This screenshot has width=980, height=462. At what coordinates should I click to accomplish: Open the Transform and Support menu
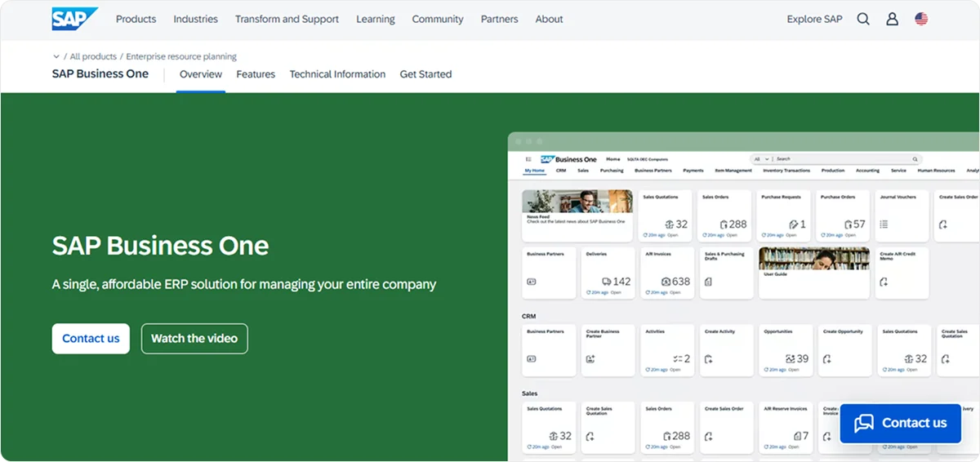[x=287, y=19]
